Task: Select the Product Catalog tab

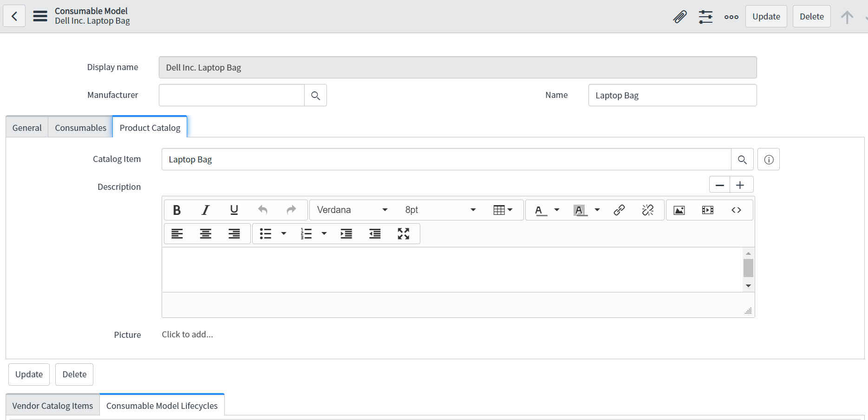Action: [150, 127]
